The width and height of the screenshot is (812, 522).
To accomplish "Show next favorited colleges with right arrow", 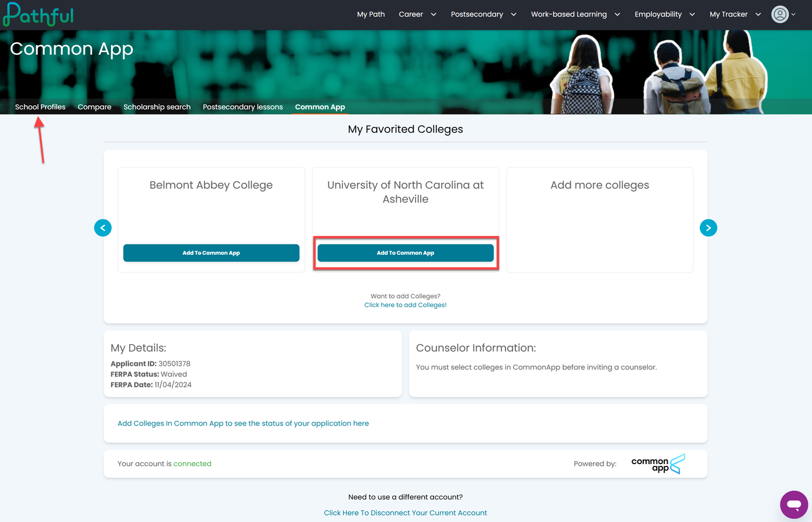I will pos(708,228).
